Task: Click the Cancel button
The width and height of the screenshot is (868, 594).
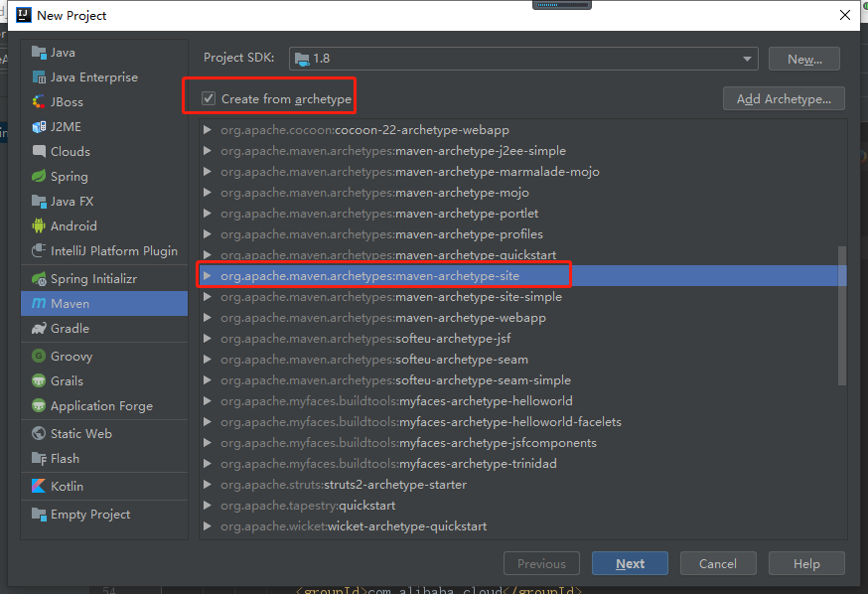Action: [x=718, y=563]
